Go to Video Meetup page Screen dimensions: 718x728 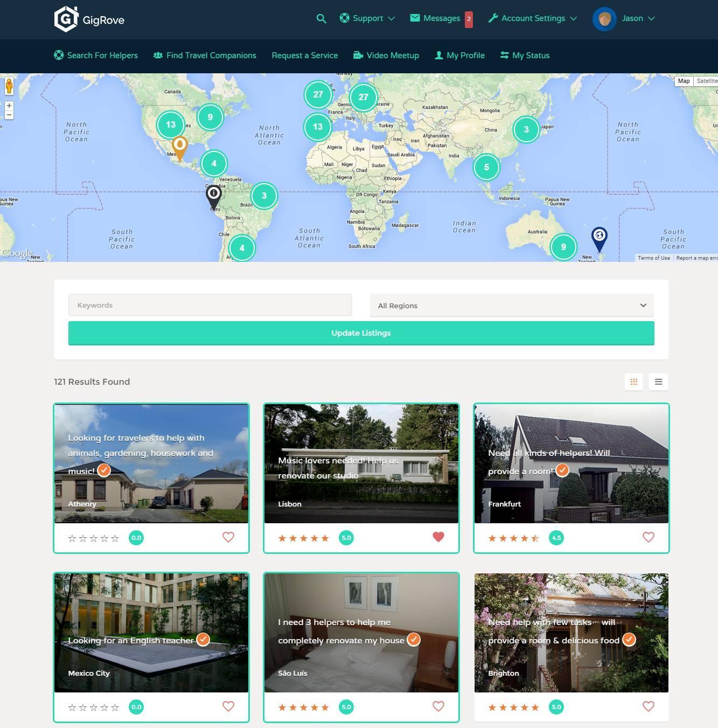386,56
